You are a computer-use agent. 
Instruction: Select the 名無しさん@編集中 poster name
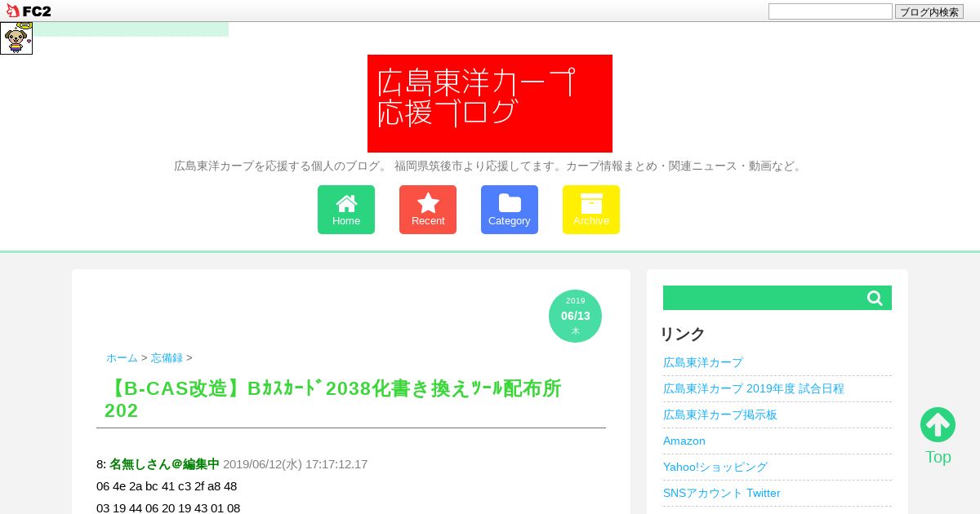tap(164, 464)
